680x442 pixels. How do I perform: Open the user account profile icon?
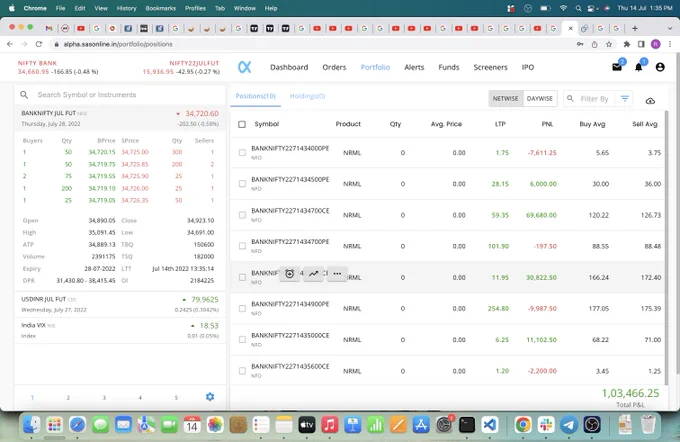click(660, 67)
